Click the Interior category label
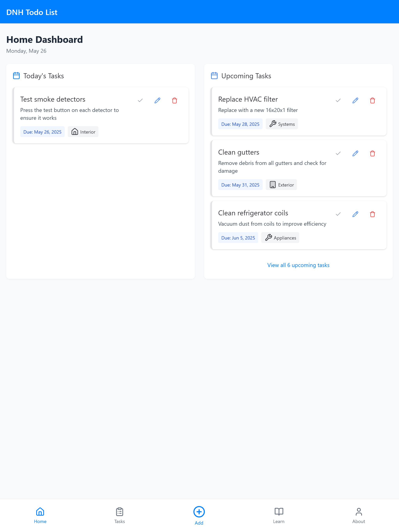 pyautogui.click(x=88, y=132)
